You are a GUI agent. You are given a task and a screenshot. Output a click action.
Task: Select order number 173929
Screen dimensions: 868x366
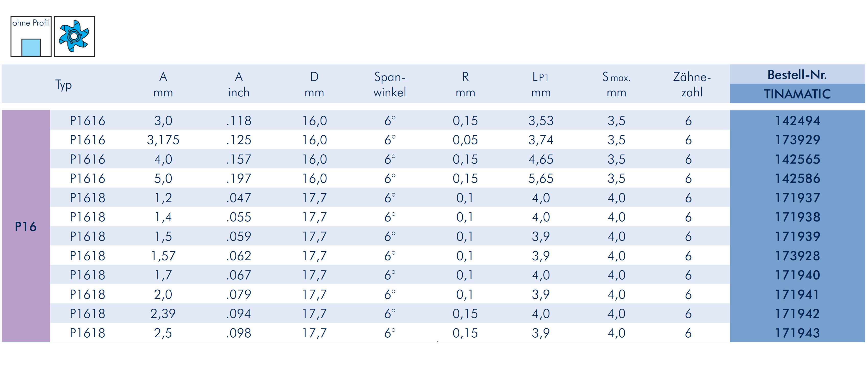point(797,140)
